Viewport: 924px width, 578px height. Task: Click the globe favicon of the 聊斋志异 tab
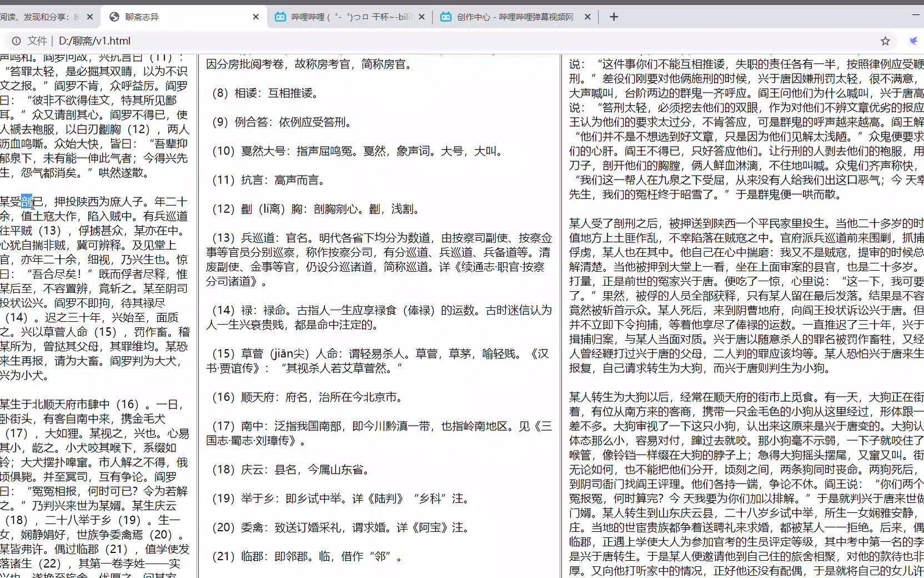(x=114, y=17)
